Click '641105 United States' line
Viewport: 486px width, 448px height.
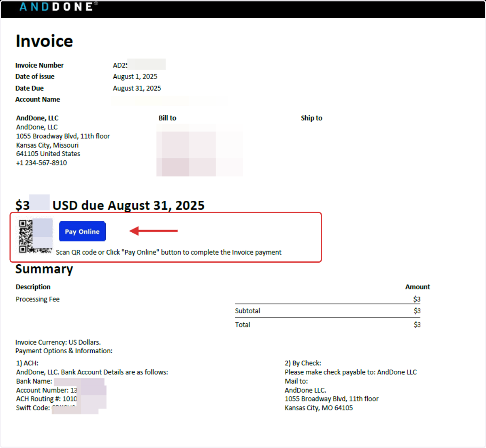[x=48, y=154]
